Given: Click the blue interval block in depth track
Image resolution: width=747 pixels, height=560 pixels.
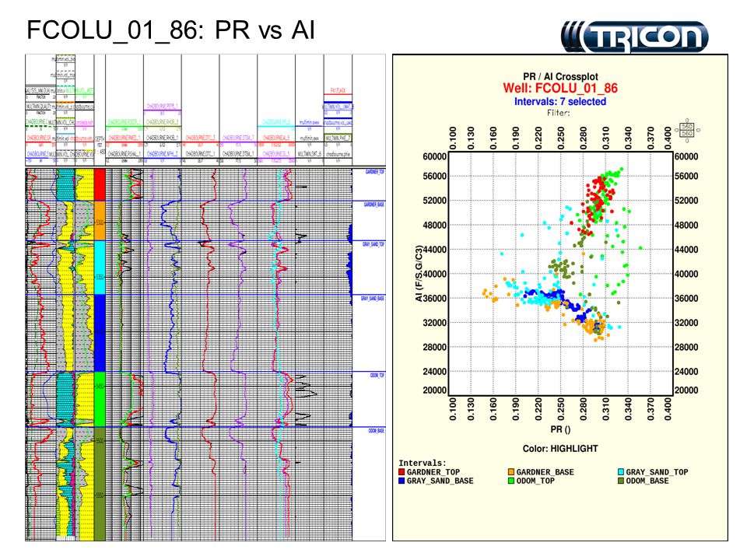Looking at the screenshot, I should [x=100, y=333].
